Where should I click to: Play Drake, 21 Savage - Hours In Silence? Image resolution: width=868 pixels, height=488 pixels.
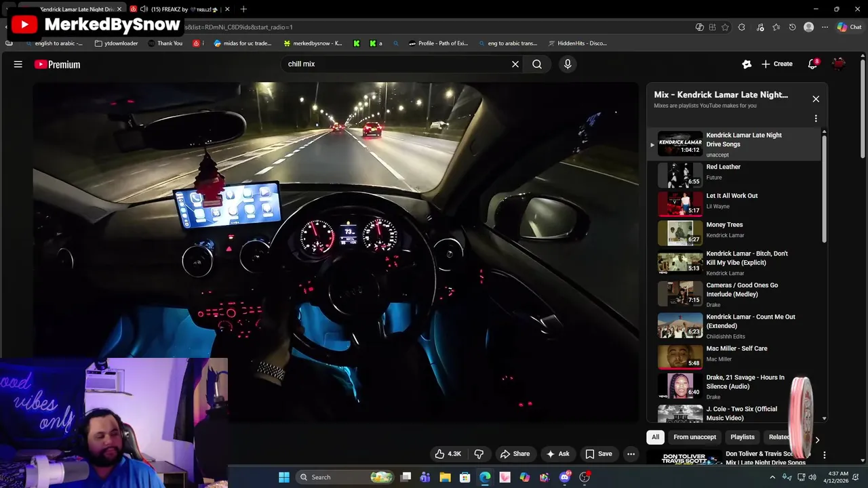735,386
